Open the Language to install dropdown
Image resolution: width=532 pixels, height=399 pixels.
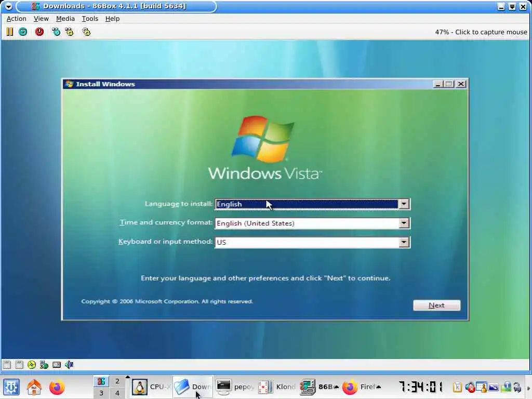(404, 204)
